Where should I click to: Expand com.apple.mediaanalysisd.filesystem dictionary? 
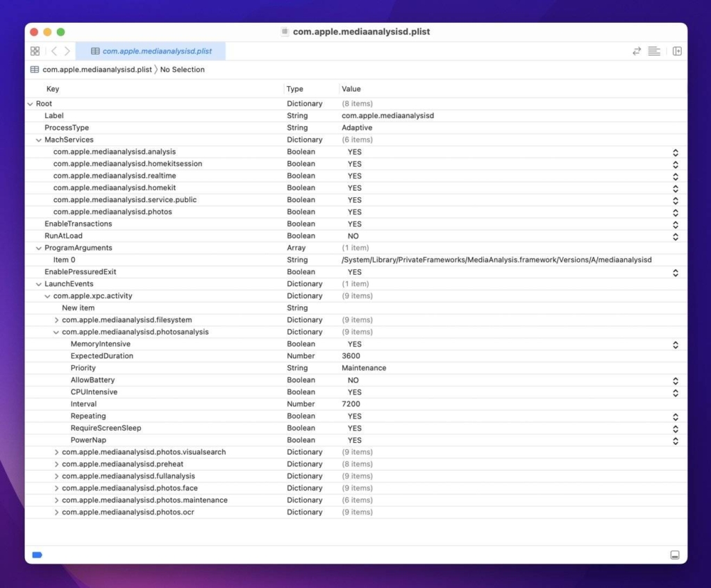(x=56, y=320)
